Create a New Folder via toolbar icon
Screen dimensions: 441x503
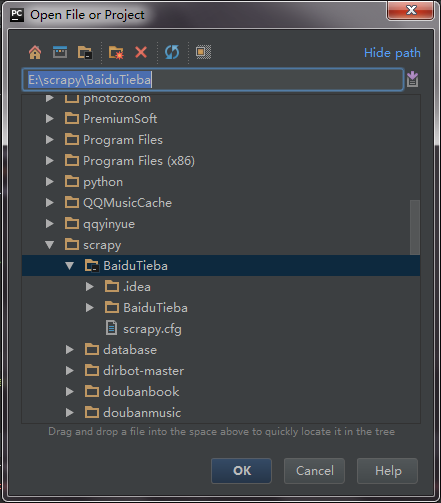tap(116, 53)
